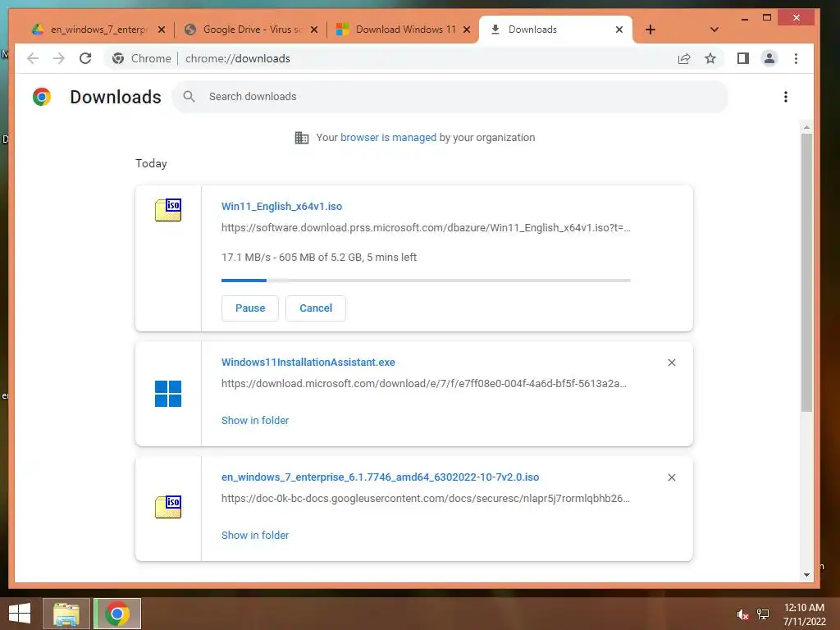Reload the downloads page
840x630 pixels.
point(85,58)
